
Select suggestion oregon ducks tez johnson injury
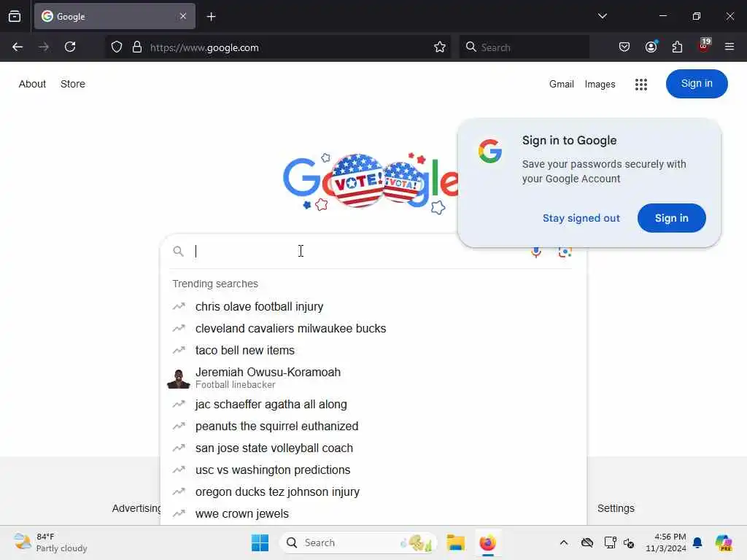point(373,492)
